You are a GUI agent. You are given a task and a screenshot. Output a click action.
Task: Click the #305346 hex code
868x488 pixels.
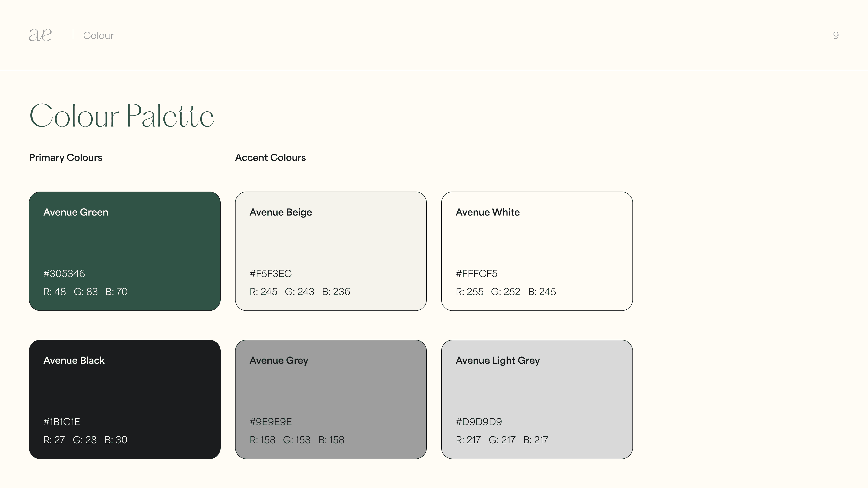point(64,273)
